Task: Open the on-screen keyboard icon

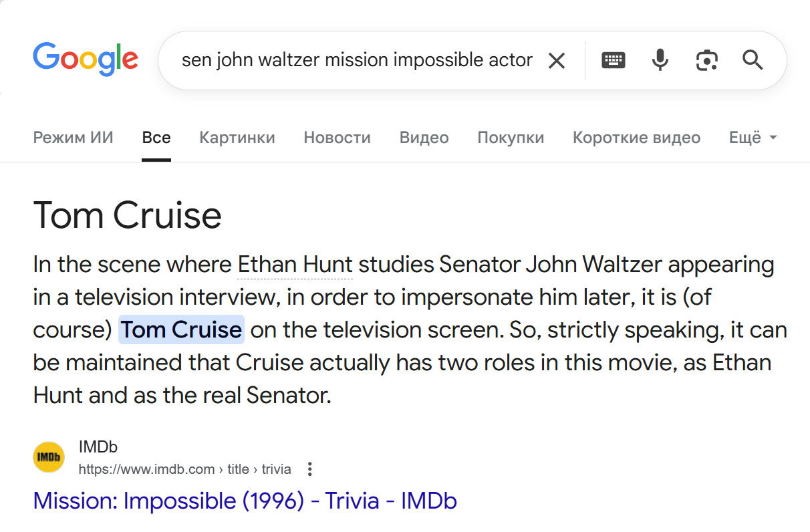Action: click(614, 60)
